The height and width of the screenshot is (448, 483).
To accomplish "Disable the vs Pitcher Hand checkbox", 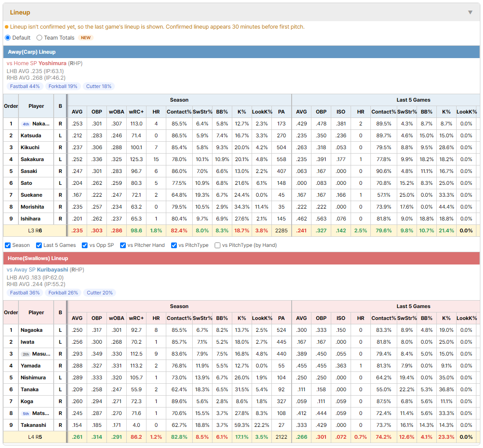I will tap(123, 245).
